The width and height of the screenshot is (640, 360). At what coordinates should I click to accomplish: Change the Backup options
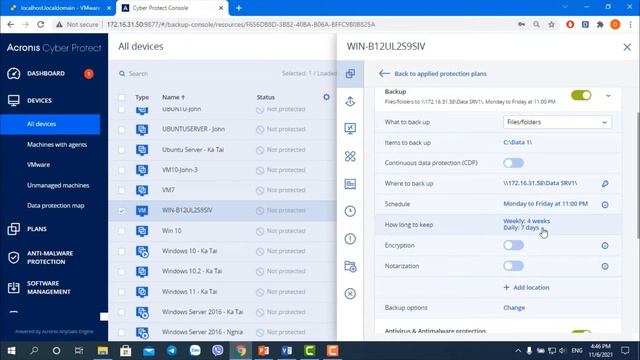click(x=514, y=308)
